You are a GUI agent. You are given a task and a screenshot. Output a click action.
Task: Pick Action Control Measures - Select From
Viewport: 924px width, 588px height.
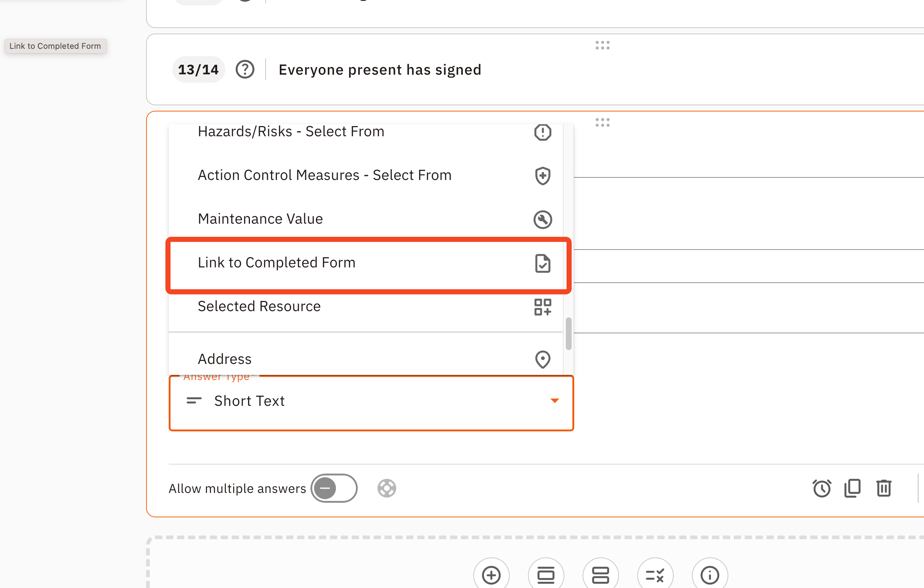(x=368, y=175)
